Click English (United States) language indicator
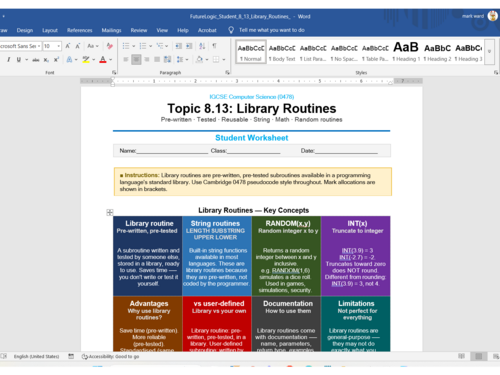 point(36,356)
